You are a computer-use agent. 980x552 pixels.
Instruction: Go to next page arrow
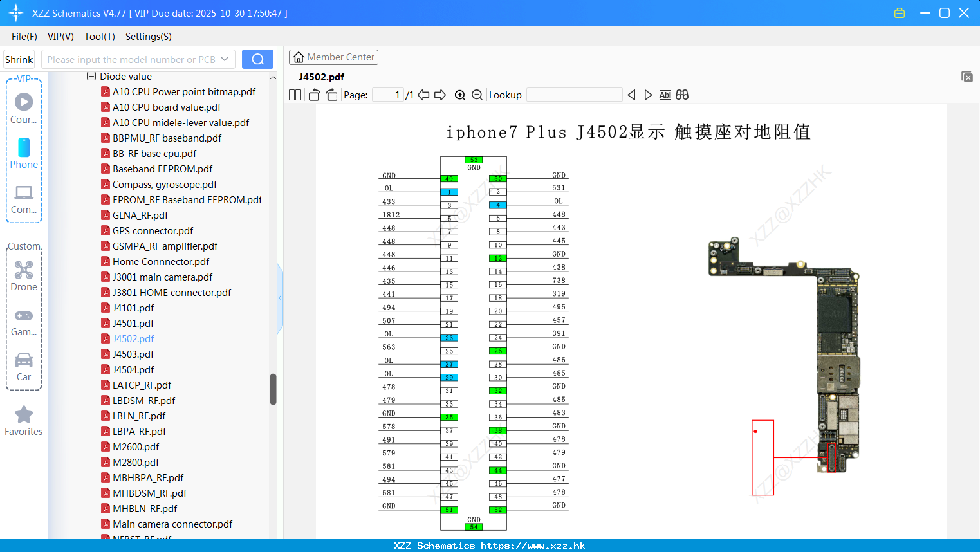point(440,95)
